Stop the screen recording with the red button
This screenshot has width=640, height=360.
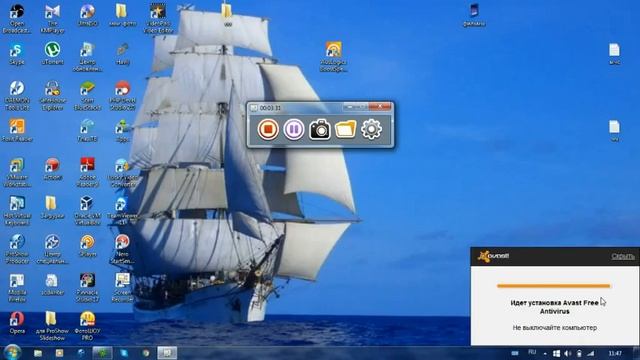268,129
